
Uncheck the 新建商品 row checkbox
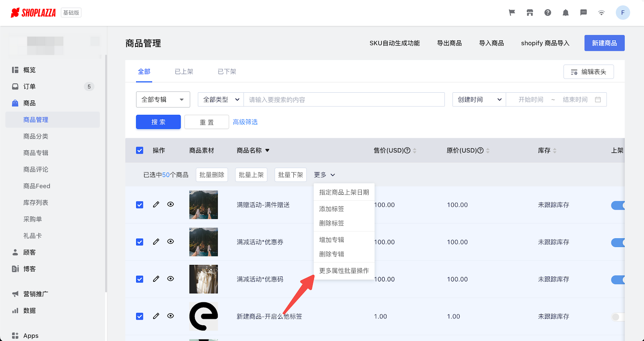point(140,316)
